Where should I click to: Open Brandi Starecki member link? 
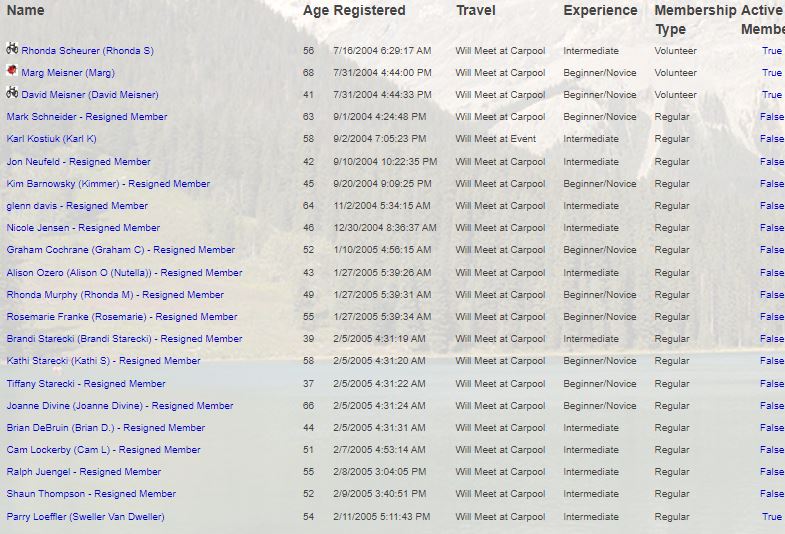124,339
